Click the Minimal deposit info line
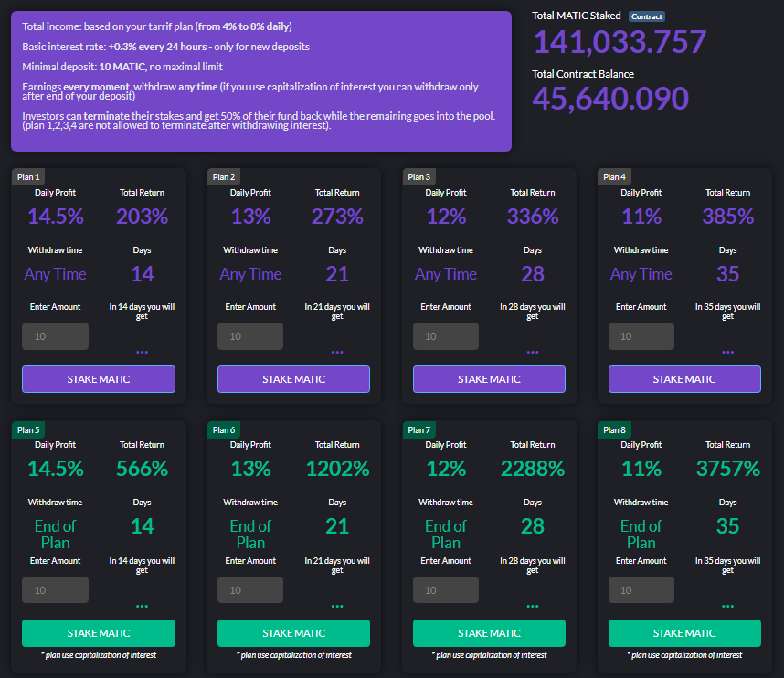 coord(122,67)
